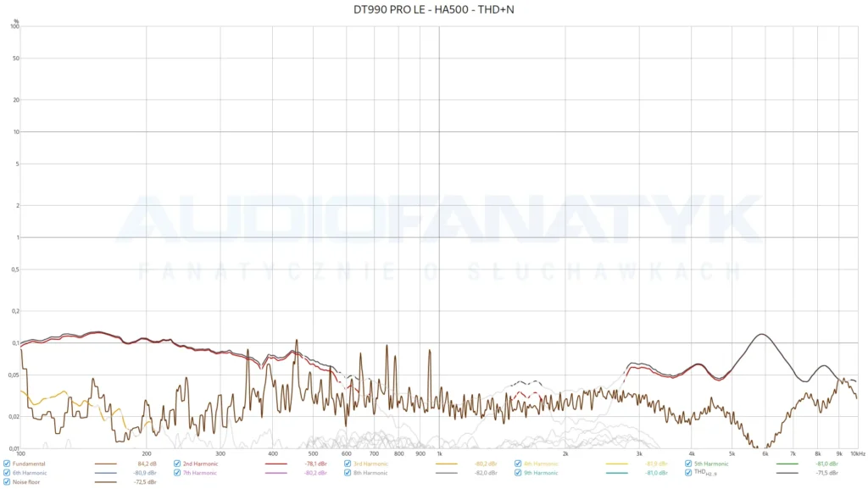
Task: Click the green 5th Harmonic line swatch
Action: point(787,464)
